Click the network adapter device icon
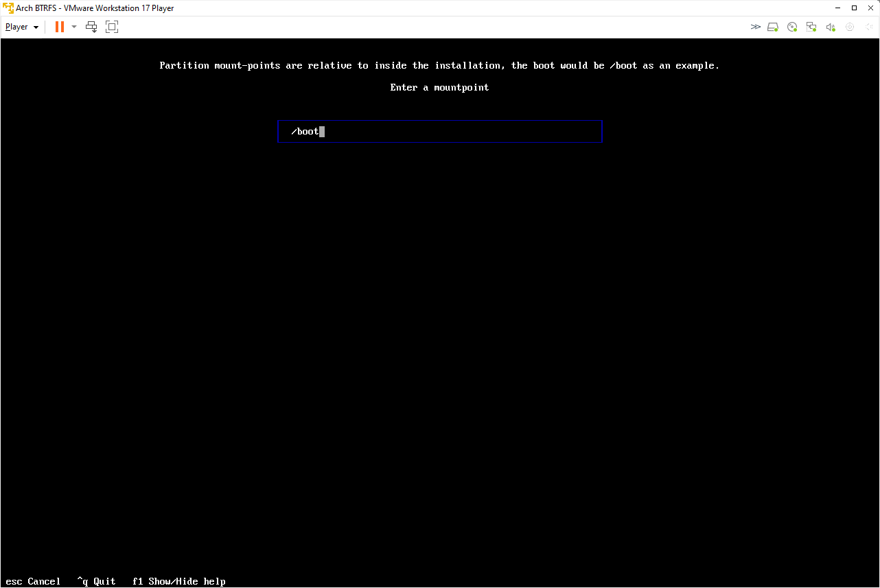The width and height of the screenshot is (880, 588). 811,27
